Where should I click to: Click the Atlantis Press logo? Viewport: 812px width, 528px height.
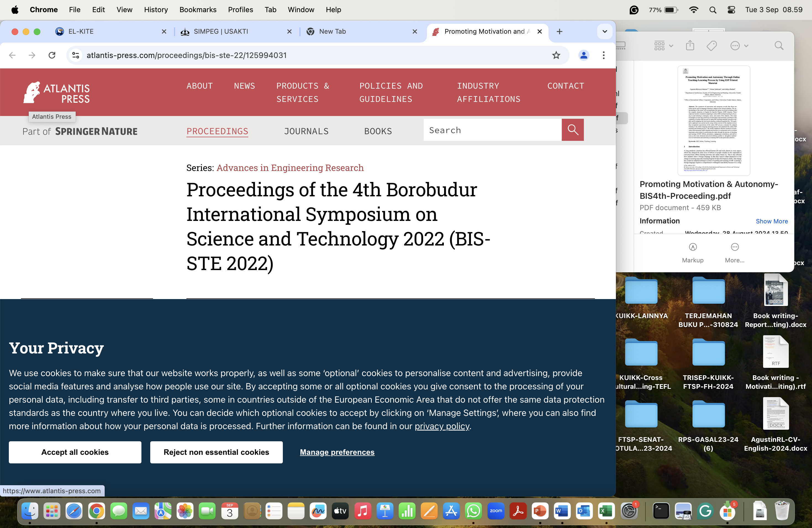(56, 92)
